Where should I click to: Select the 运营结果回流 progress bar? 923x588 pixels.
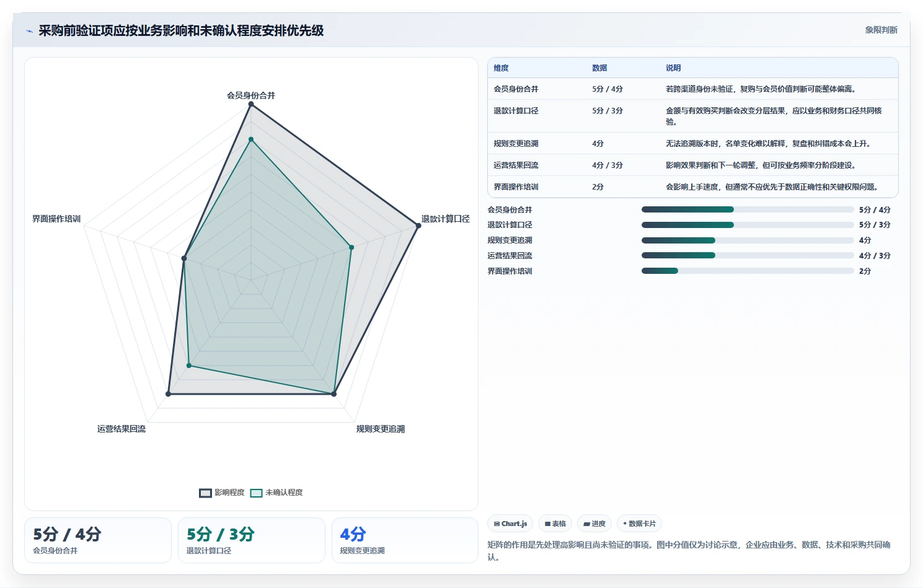[748, 255]
